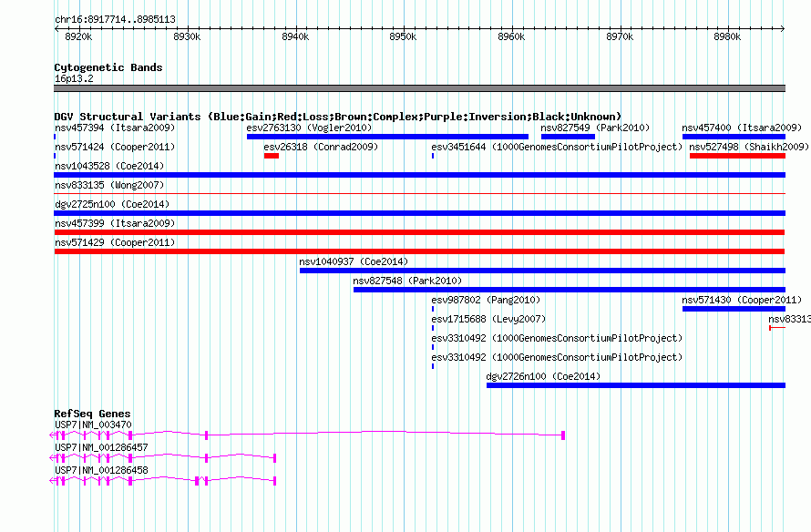Click the 8950k ruler label

pyautogui.click(x=403, y=36)
